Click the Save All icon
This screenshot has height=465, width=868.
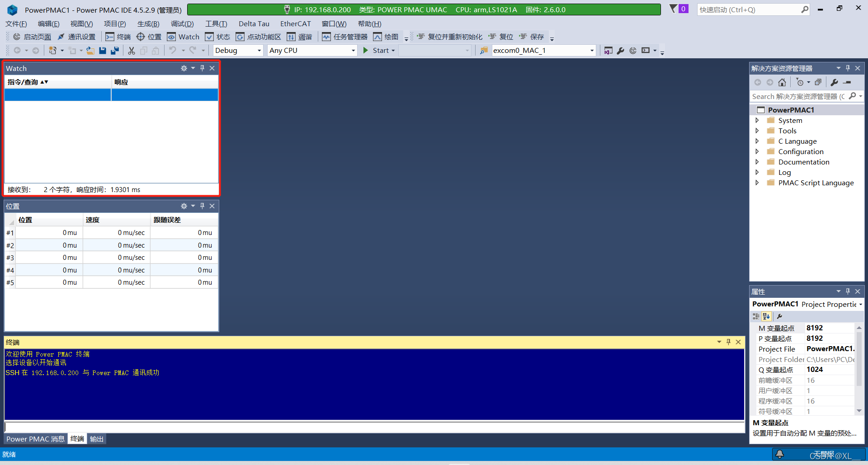[115, 51]
